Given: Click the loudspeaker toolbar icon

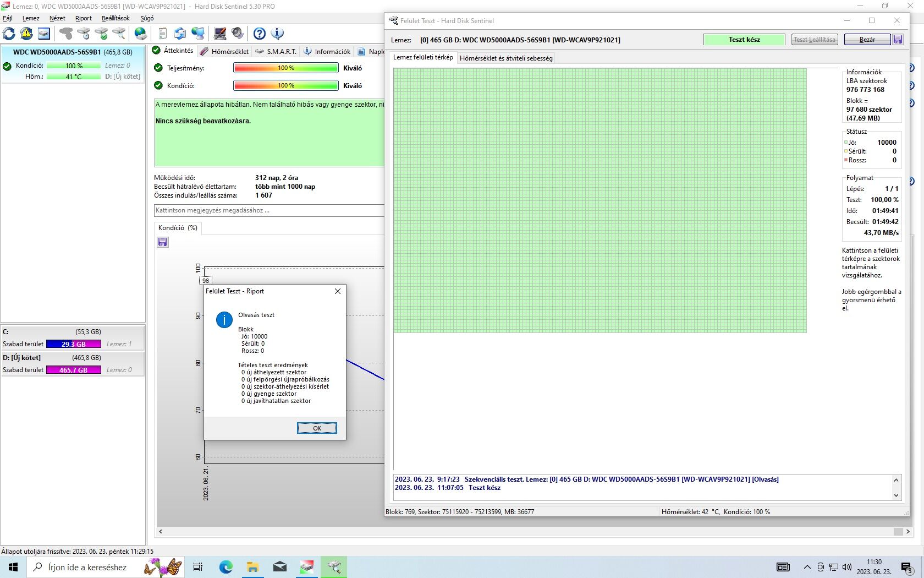Looking at the screenshot, I should click(x=238, y=34).
